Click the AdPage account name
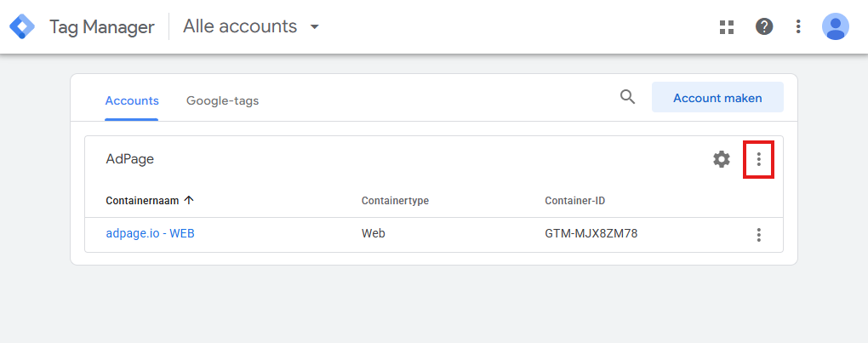This screenshot has height=343, width=868. pos(129,159)
